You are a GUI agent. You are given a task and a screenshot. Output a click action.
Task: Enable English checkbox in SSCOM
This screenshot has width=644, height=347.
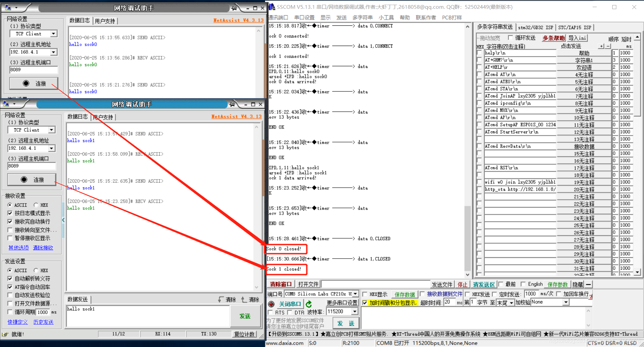point(523,284)
